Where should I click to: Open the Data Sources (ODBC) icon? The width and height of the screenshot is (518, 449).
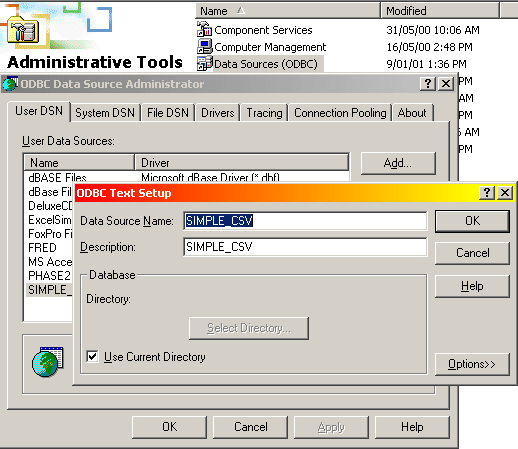coord(204,63)
